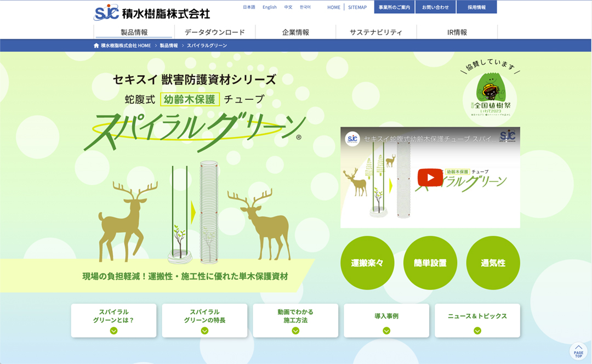Click breadcrumb 積水樹脂株式会社 HOME

(126, 46)
